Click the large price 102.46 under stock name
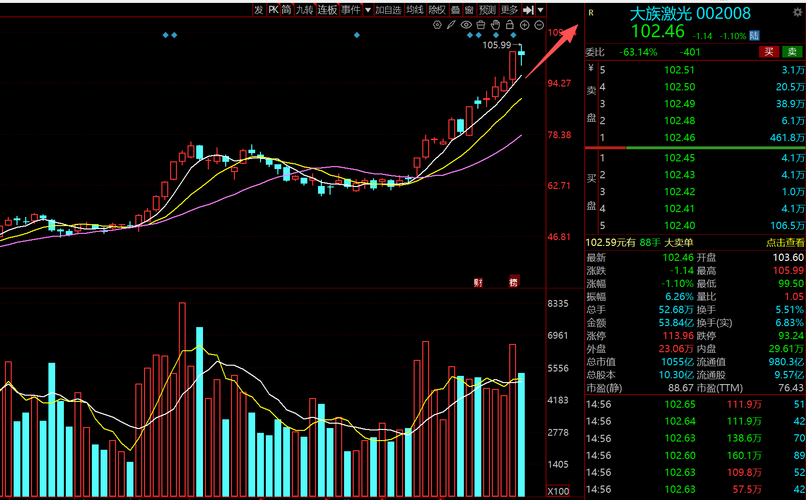The width and height of the screenshot is (806, 500). (x=657, y=31)
